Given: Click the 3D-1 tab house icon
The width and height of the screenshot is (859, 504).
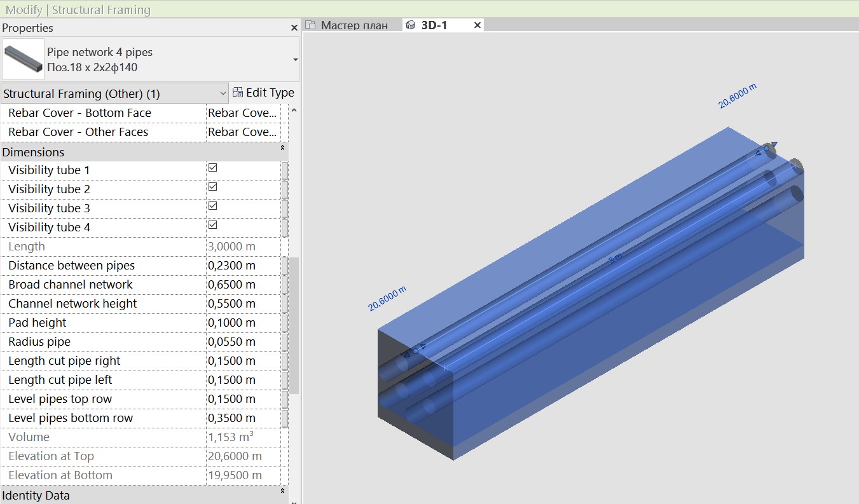Looking at the screenshot, I should click(411, 25).
